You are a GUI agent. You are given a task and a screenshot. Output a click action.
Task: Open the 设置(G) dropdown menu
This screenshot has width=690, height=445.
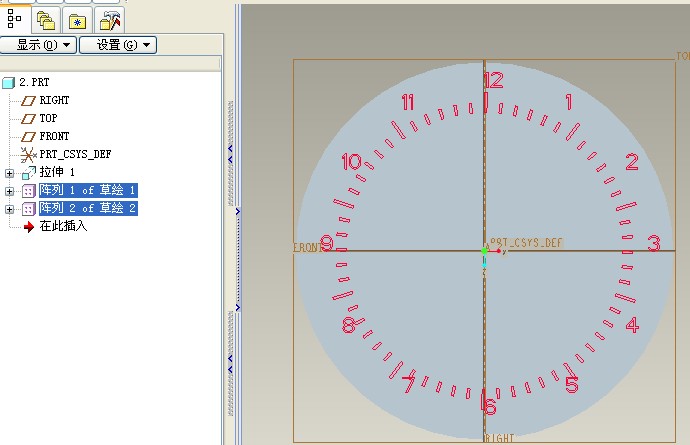tap(118, 45)
